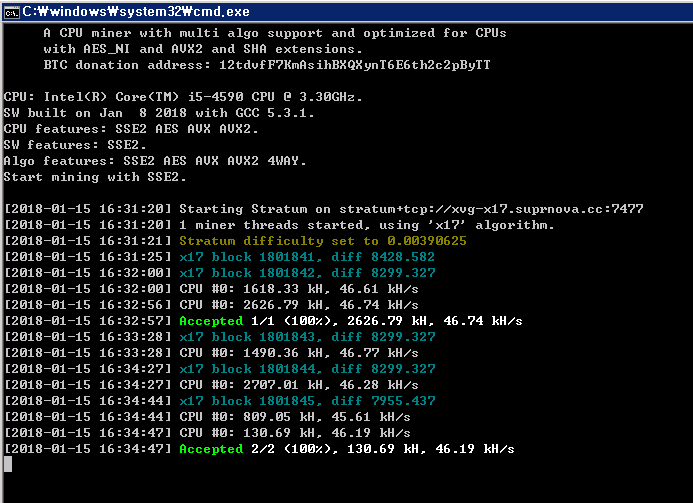Click the 'SW features: SSE2.' line
Image resolution: width=693 pixels, height=503 pixels.
[x=75, y=145]
